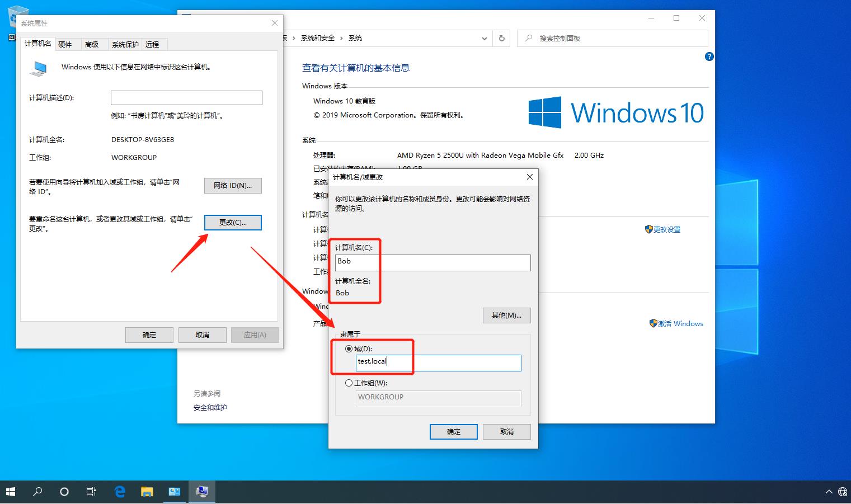851x504 pixels.
Task: Click the 计算机名(C) input field containing Bob
Action: click(x=432, y=262)
